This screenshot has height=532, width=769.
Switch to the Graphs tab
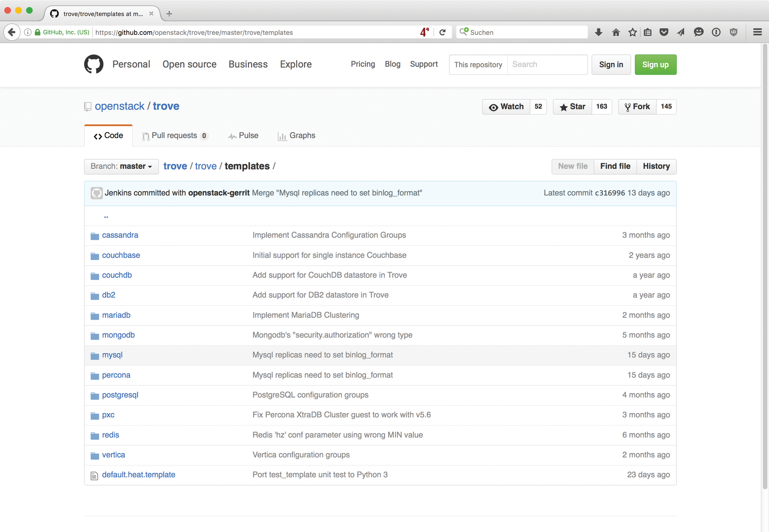click(x=297, y=135)
